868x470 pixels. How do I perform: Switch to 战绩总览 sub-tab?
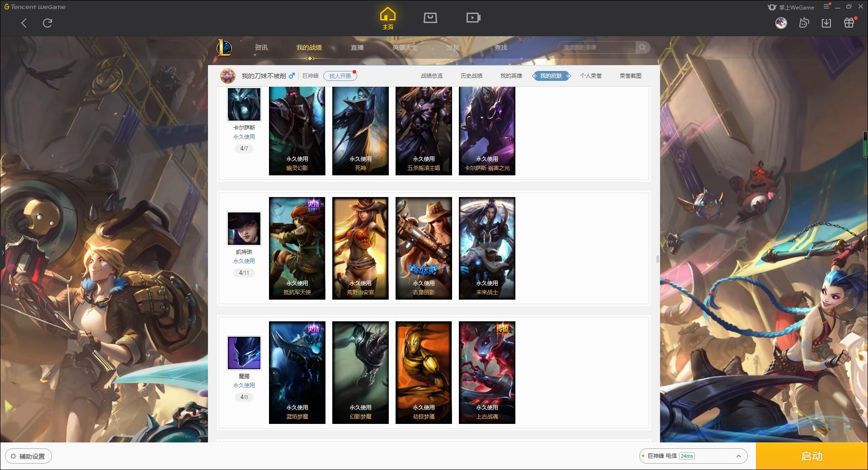(432, 76)
